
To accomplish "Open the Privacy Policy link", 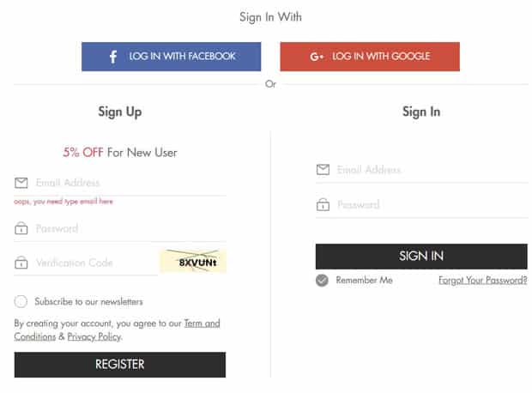I will [x=94, y=337].
